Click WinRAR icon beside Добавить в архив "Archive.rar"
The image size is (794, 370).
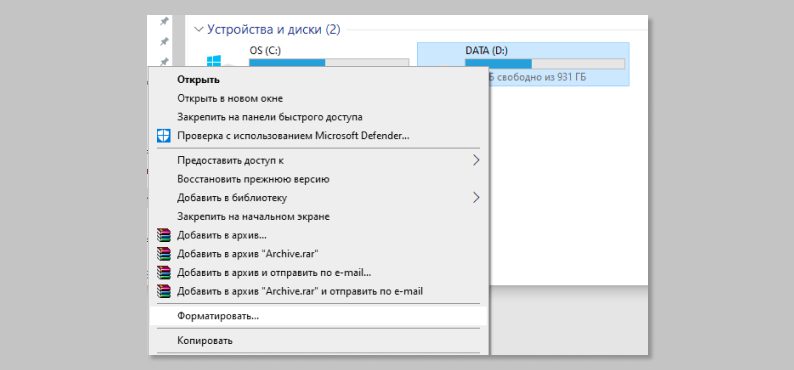click(x=164, y=254)
